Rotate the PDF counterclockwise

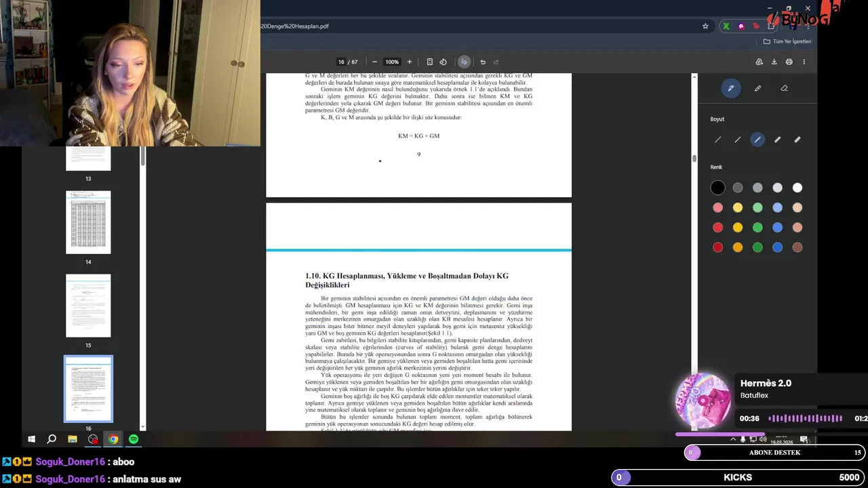point(443,62)
